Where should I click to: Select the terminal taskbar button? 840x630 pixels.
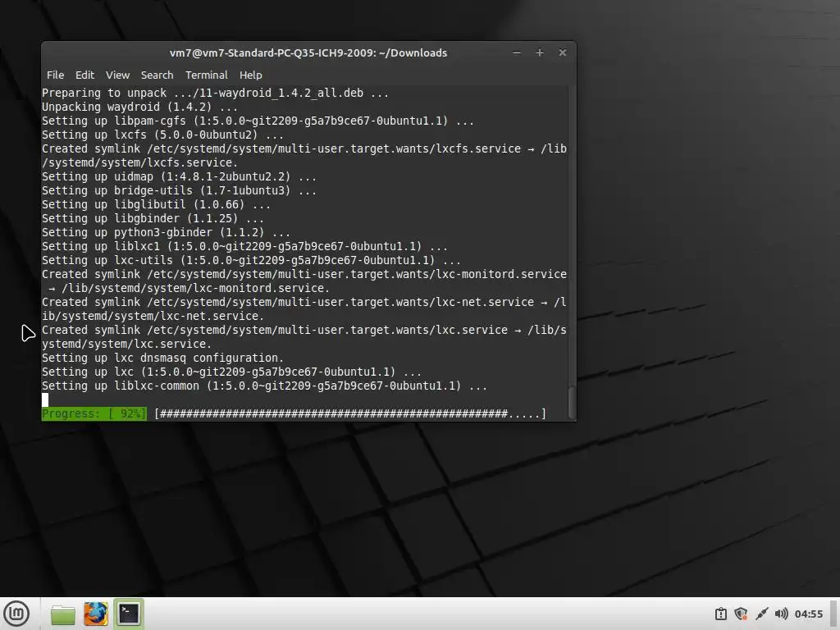(129, 614)
